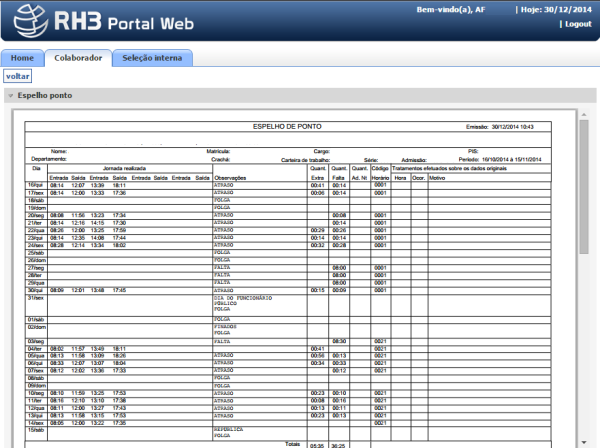Click the outer page scrollbar thumb
Screen dimensions: 600x448
(596, 200)
